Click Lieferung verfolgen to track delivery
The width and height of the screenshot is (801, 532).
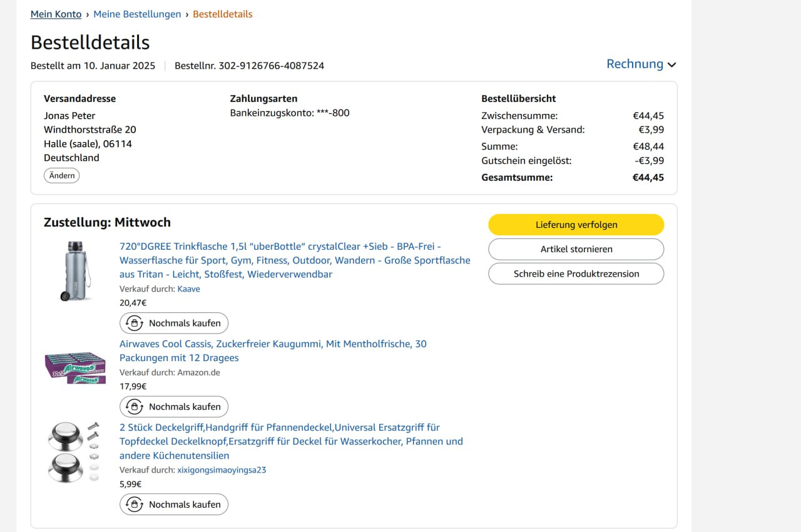[x=576, y=225]
